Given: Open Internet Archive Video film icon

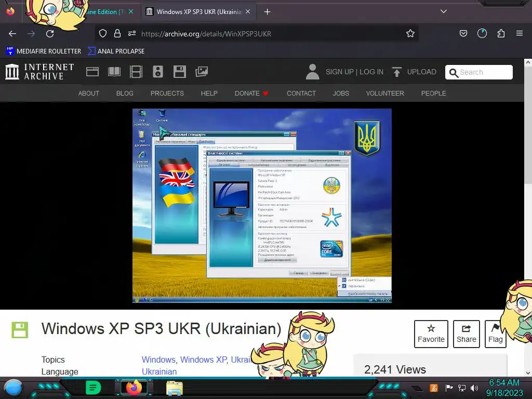Looking at the screenshot, I should (136, 72).
